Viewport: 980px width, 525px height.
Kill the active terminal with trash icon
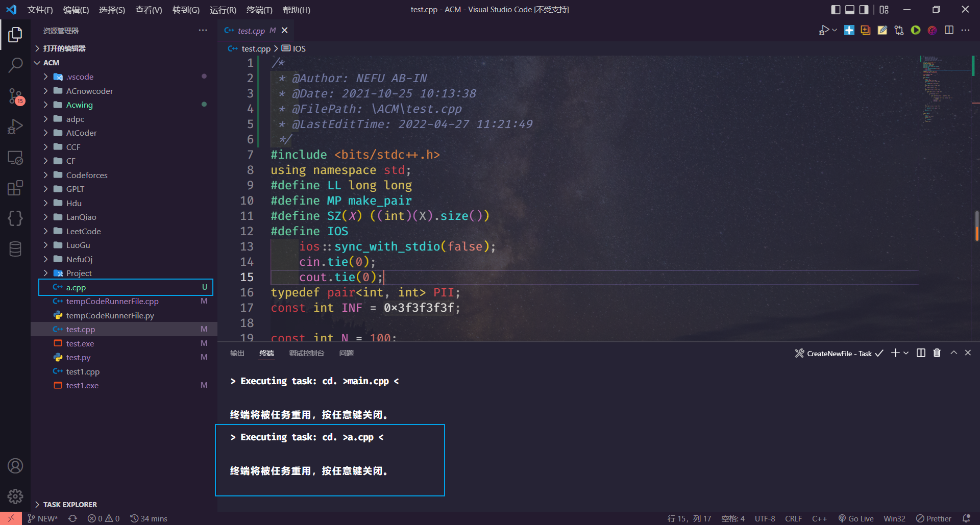(x=937, y=353)
